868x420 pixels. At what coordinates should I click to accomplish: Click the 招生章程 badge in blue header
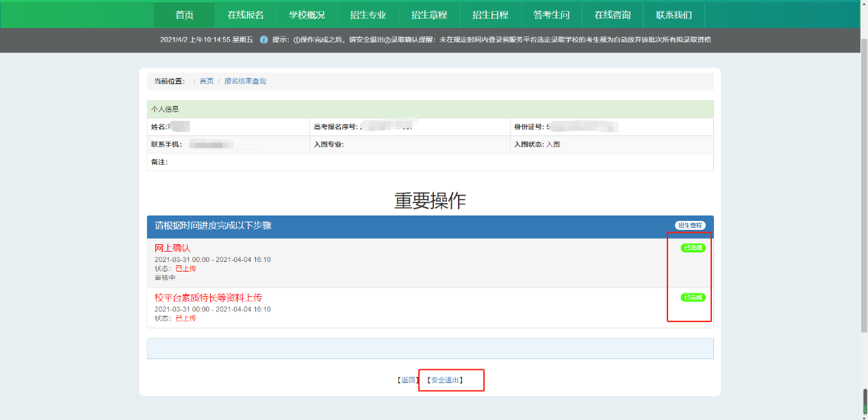click(689, 226)
